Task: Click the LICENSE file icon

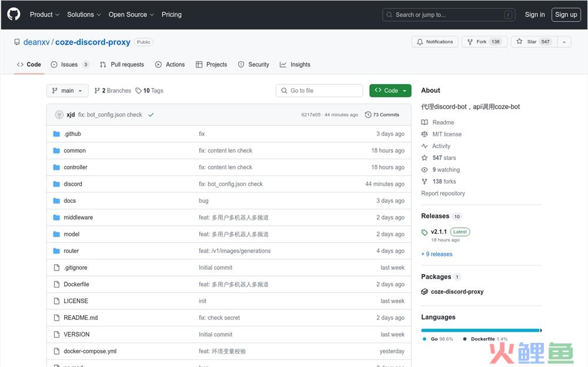Action: [56, 301]
